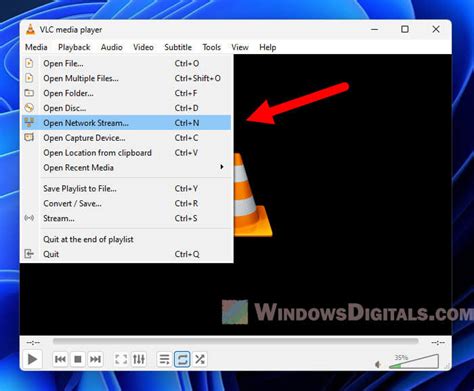This screenshot has width=474, height=391.
Task: Choose Open Capture Device... entry
Action: point(127,138)
